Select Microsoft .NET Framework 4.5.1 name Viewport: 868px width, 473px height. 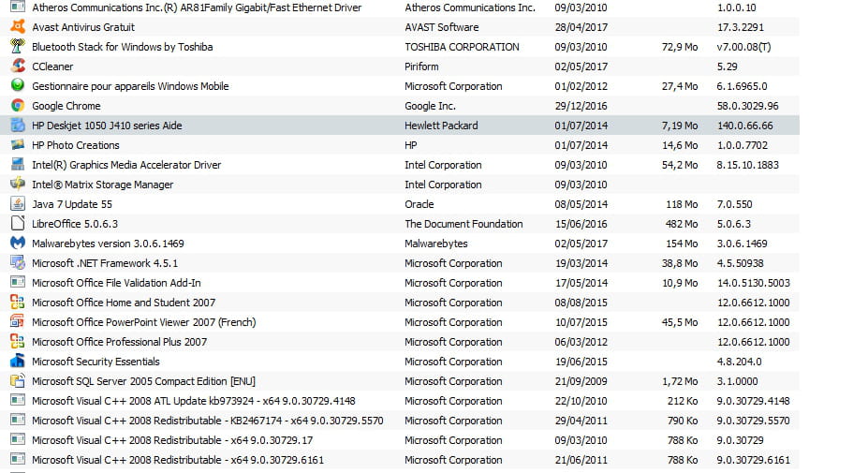click(x=105, y=263)
